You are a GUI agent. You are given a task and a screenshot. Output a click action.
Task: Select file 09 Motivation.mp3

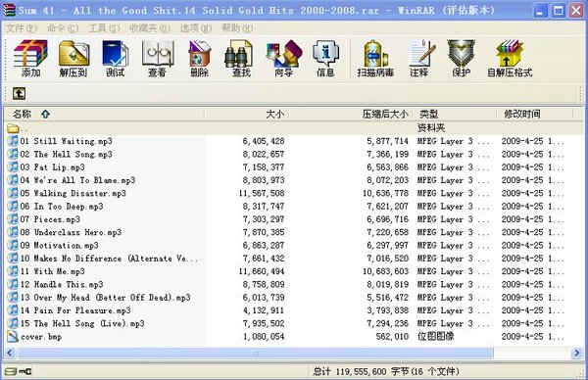pos(59,246)
